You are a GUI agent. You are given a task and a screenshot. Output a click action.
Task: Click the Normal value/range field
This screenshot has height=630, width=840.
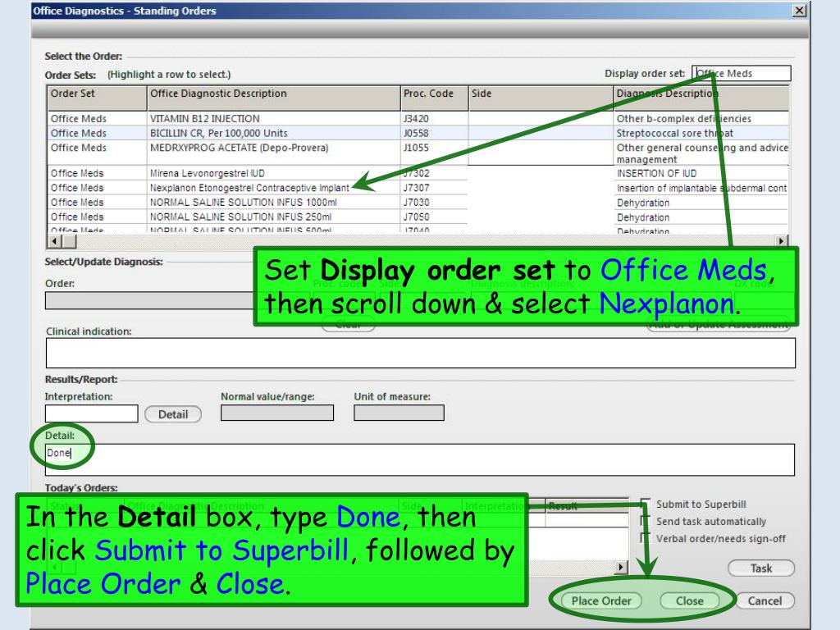(277, 413)
